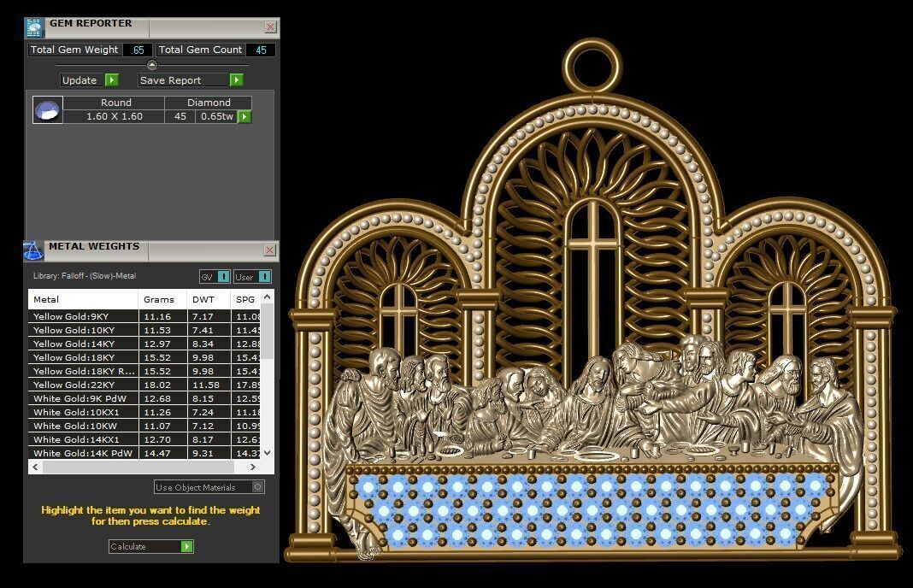
Task: Collapse Gem Reporter header with up arrow
Action: coord(152,65)
